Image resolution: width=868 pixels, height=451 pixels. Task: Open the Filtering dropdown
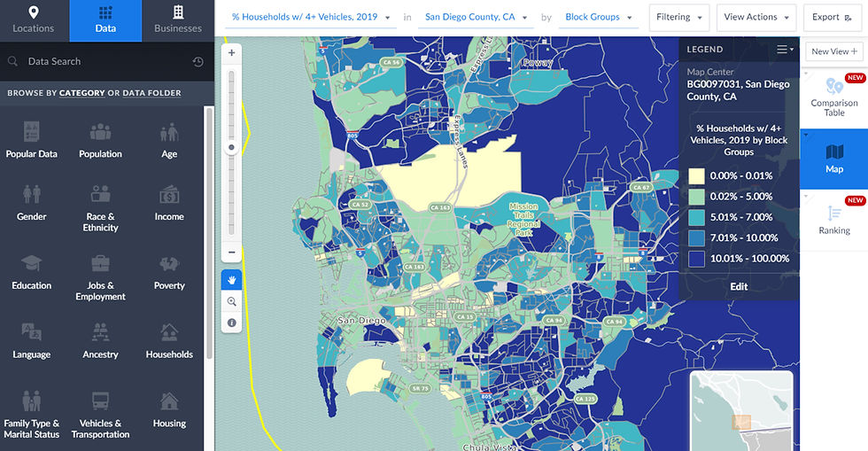(679, 17)
